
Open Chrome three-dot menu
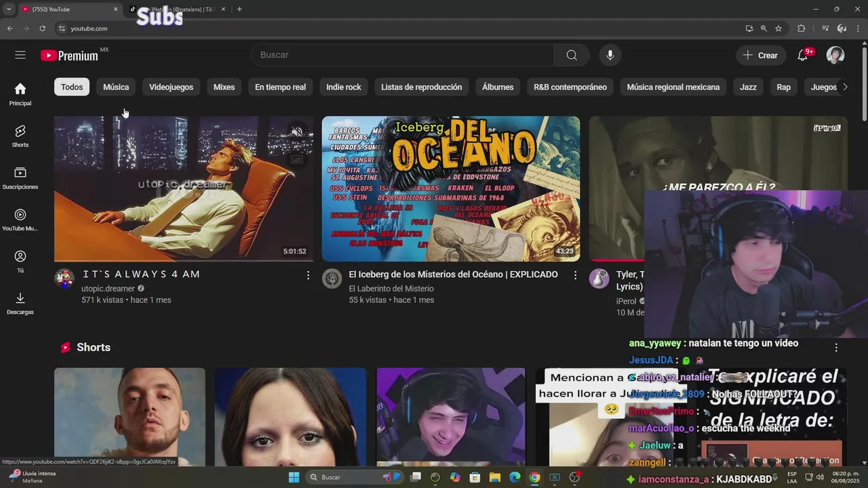click(x=859, y=28)
